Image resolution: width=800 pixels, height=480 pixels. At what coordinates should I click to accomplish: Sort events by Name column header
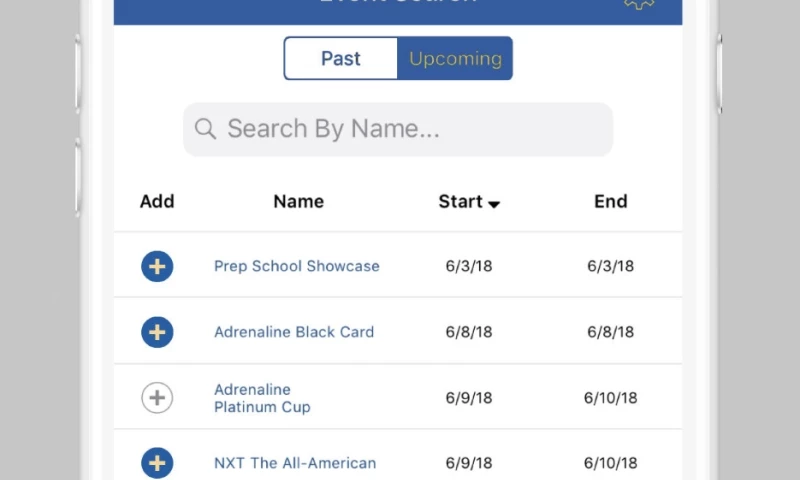(x=298, y=201)
